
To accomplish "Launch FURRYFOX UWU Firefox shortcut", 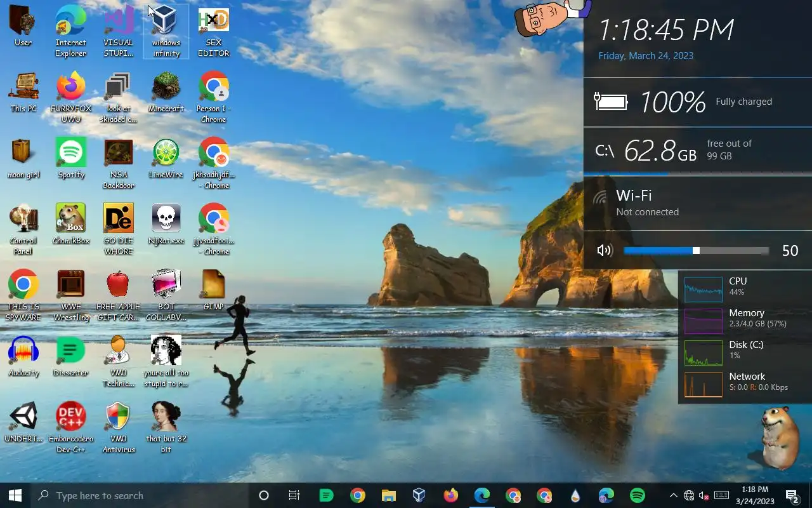I will (x=71, y=97).
